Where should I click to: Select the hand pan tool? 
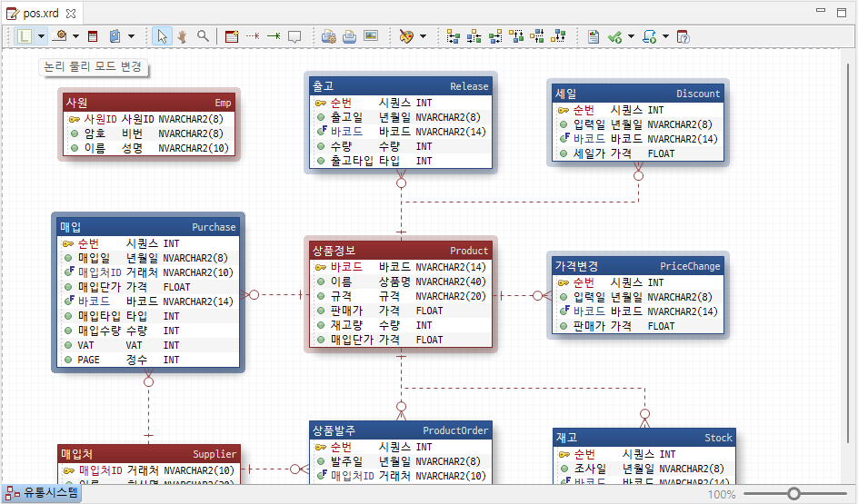(182, 36)
